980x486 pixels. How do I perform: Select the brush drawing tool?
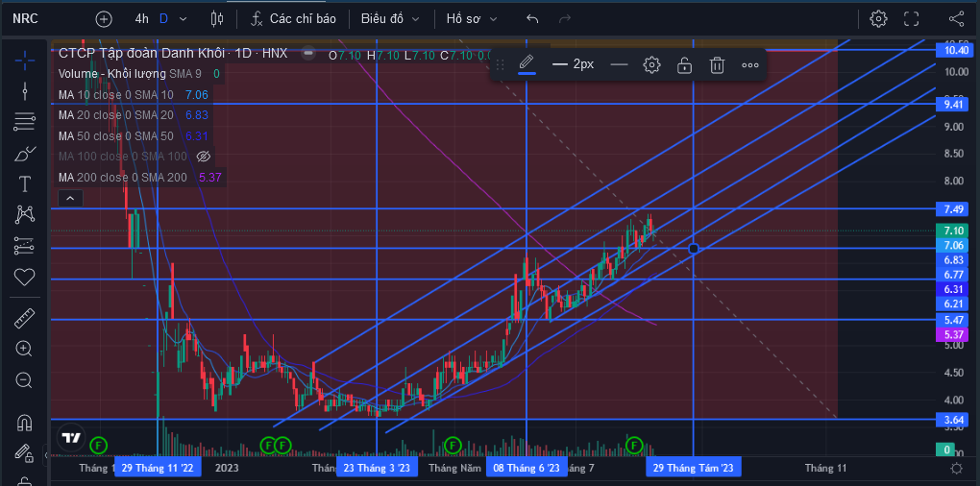[24, 153]
